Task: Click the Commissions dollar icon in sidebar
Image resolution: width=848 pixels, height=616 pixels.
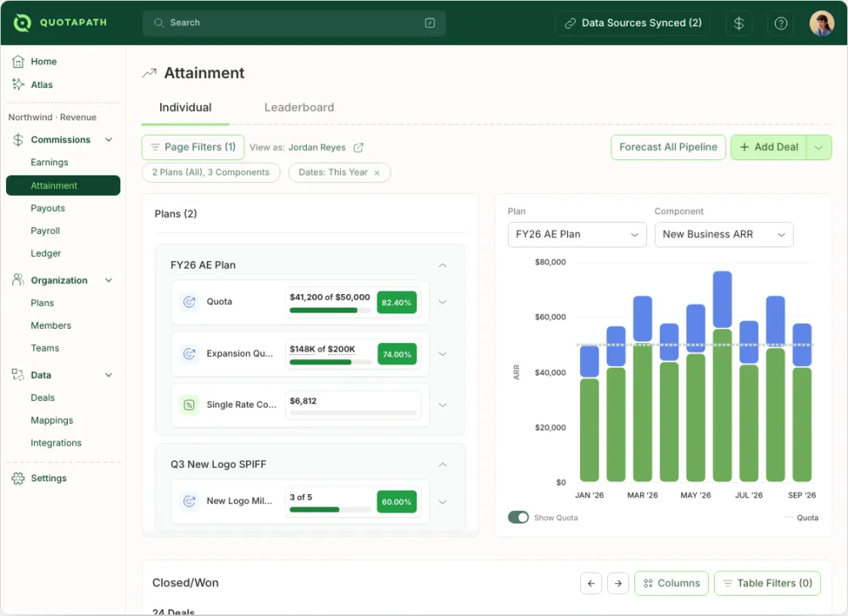Action: pos(18,140)
